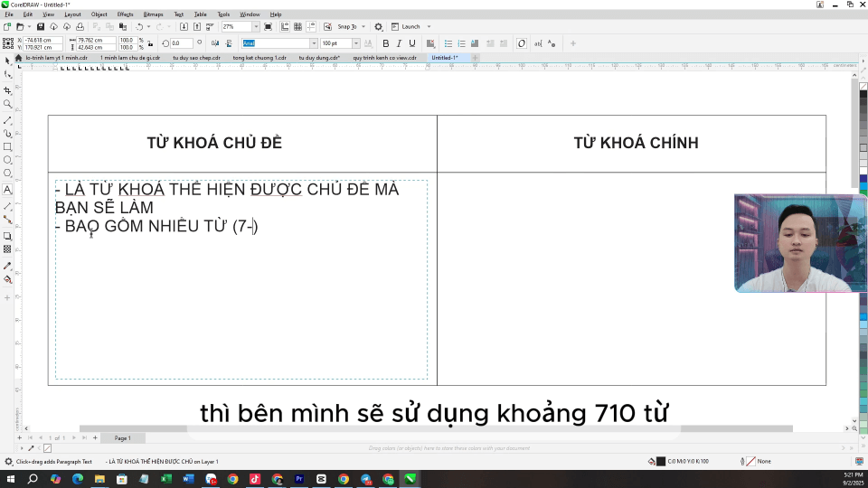Click the Publish to PDF icon

click(210, 26)
